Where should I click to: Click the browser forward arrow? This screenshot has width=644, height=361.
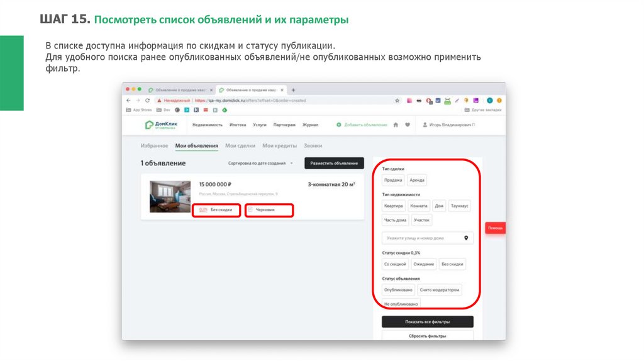[138, 100]
